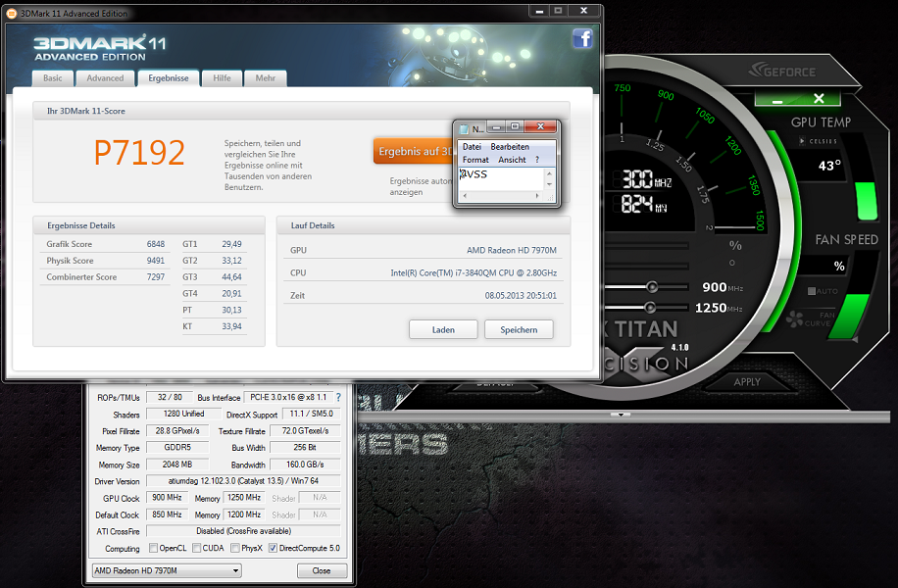Viewport: 898px width, 588px height.
Task: Click the Zeit value 08.05.2013 20:51:01
Action: tap(521, 295)
